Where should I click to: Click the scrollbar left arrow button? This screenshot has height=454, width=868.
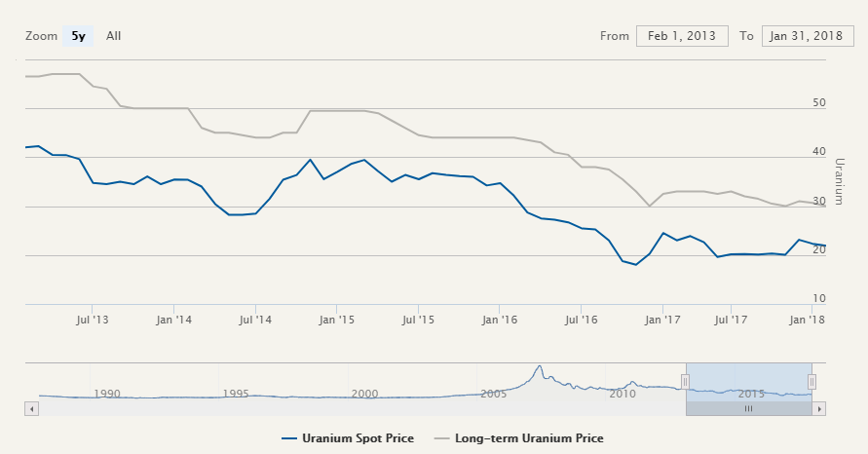click(x=31, y=409)
